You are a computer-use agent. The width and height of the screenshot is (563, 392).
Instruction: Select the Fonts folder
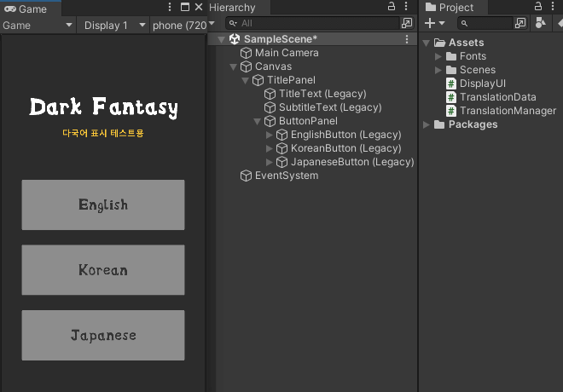point(473,56)
